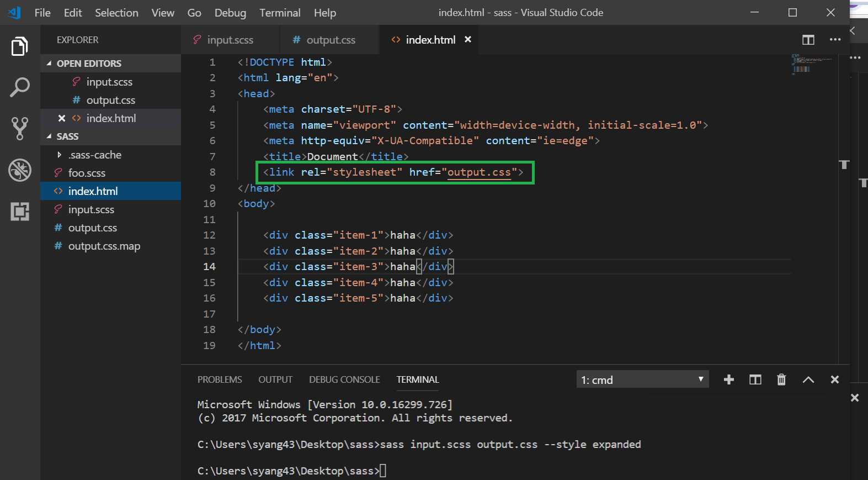868x480 pixels.
Task: Click the terminal command prompt line
Action: [292, 471]
